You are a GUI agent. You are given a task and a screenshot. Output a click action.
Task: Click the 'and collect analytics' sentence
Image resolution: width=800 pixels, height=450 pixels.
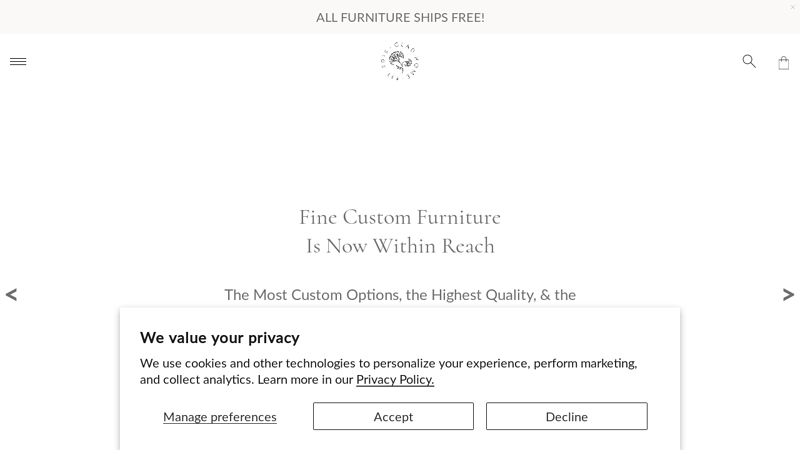click(196, 380)
